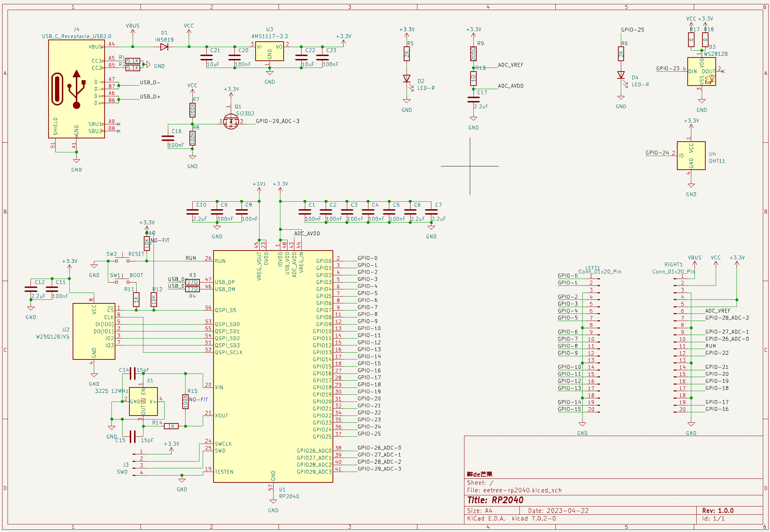The image size is (770, 532).
Task: Click the SI2302 MOSFET Q1 symbol
Action: pyautogui.click(x=231, y=121)
